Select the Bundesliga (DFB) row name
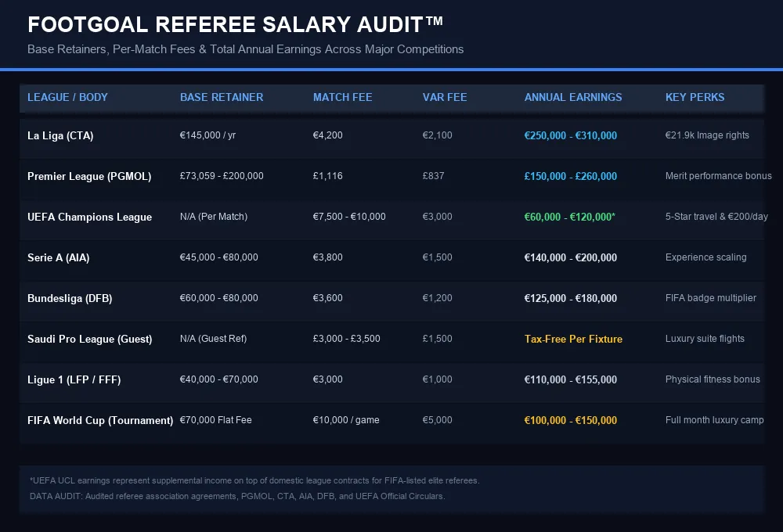The height and width of the screenshot is (532, 783). click(70, 298)
